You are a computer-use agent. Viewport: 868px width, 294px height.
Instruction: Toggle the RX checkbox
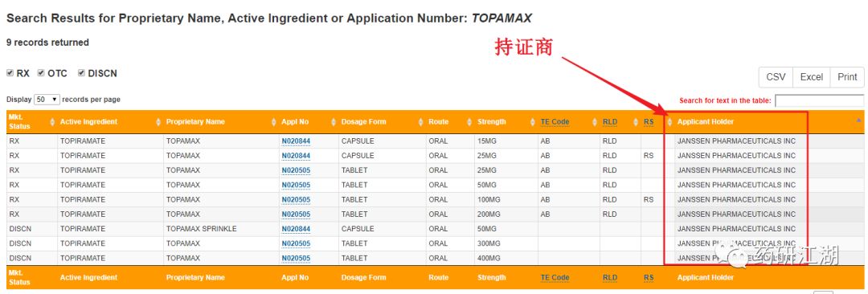pos(10,73)
